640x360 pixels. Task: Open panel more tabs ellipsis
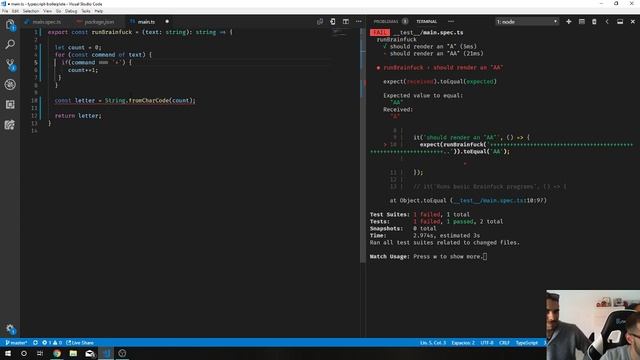tap(451, 22)
